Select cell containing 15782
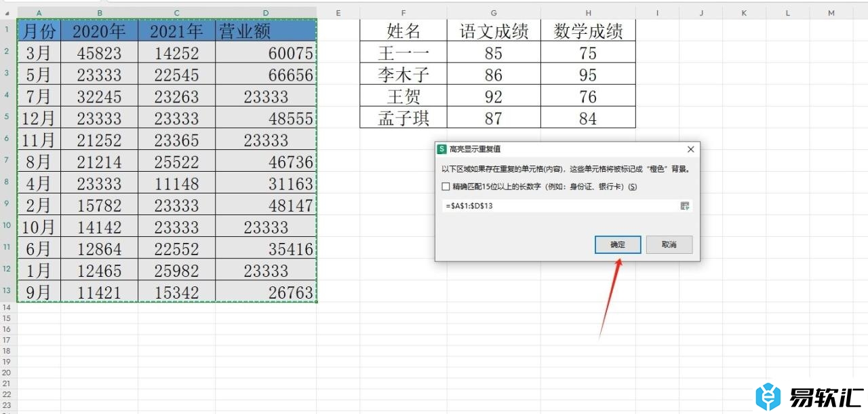This screenshot has height=414, width=868. (100, 205)
